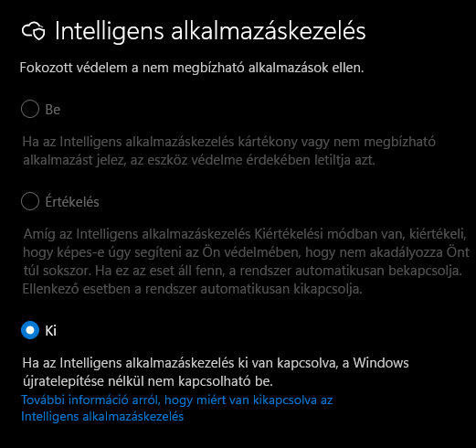Click the "Ellenkező esetben a rendszer" sentence
The image size is (476, 448).
pos(193,289)
